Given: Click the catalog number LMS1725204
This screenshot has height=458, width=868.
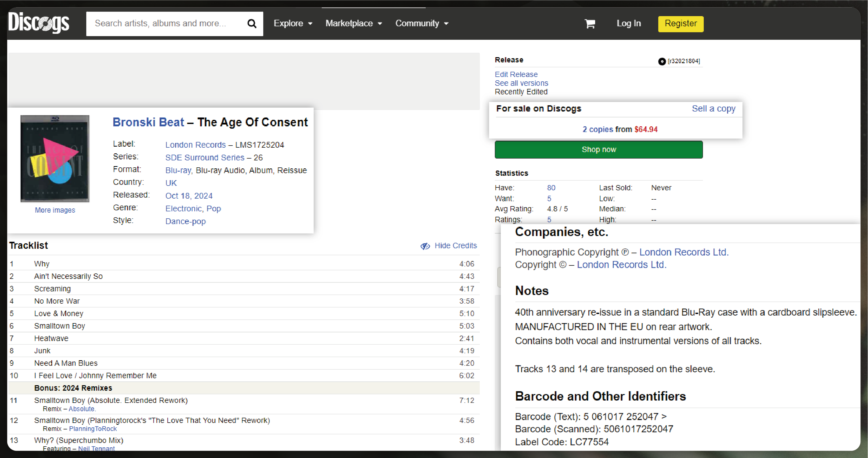Looking at the screenshot, I should coord(259,145).
